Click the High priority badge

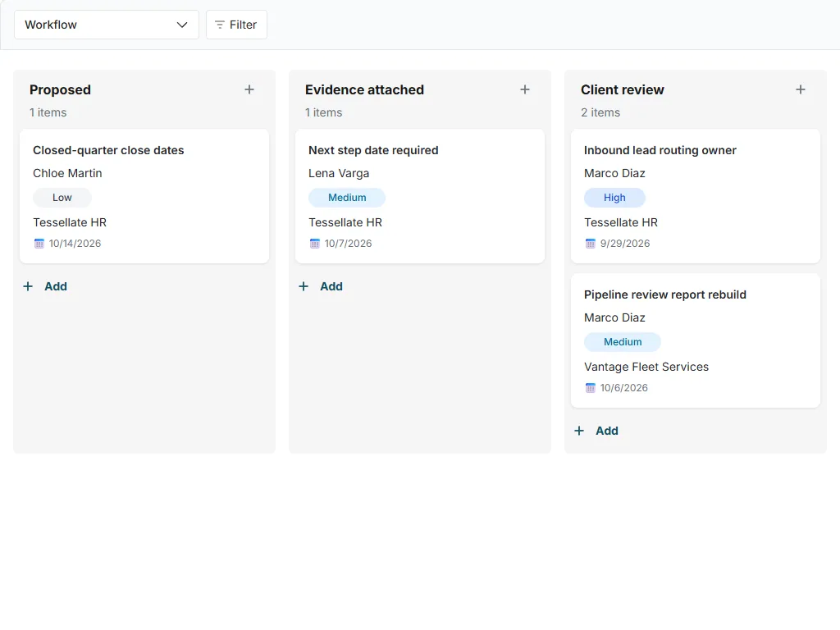coord(614,198)
